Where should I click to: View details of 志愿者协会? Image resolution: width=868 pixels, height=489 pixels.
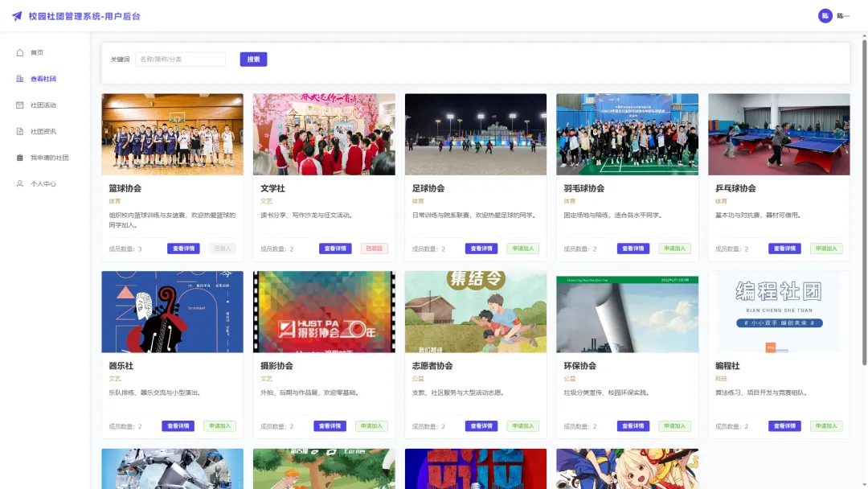(x=481, y=426)
